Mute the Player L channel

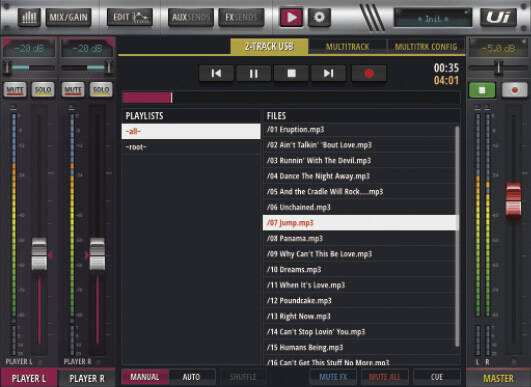point(15,90)
